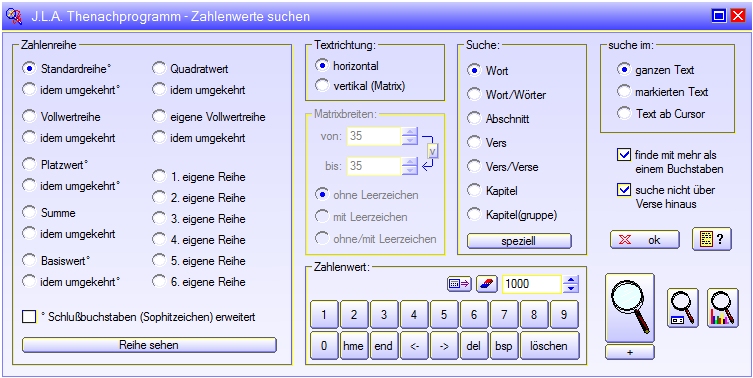
Task: Click the calculator arrow icon in Zahlenwert
Action: pyautogui.click(x=460, y=284)
